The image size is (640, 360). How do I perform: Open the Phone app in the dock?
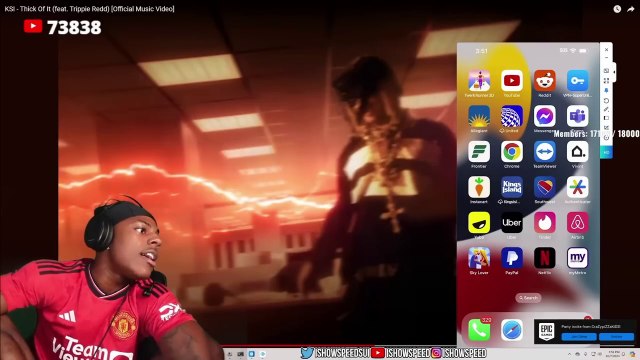[479, 330]
